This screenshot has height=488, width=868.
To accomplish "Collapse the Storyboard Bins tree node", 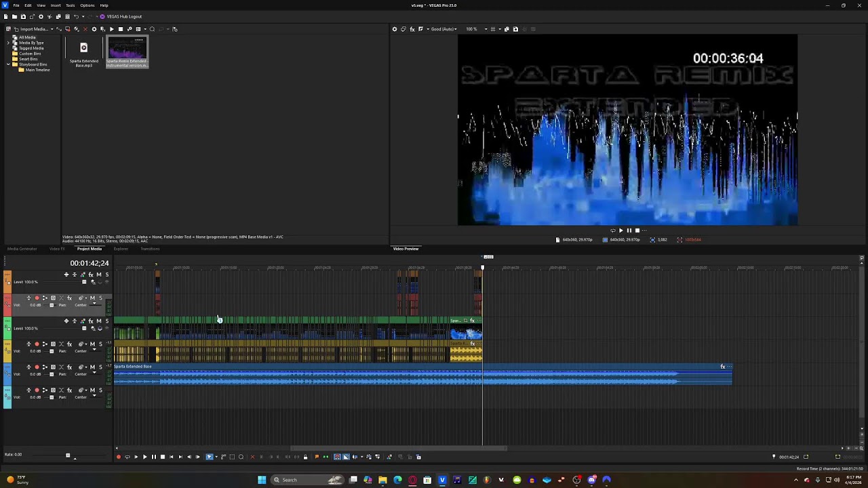I will [x=8, y=64].
